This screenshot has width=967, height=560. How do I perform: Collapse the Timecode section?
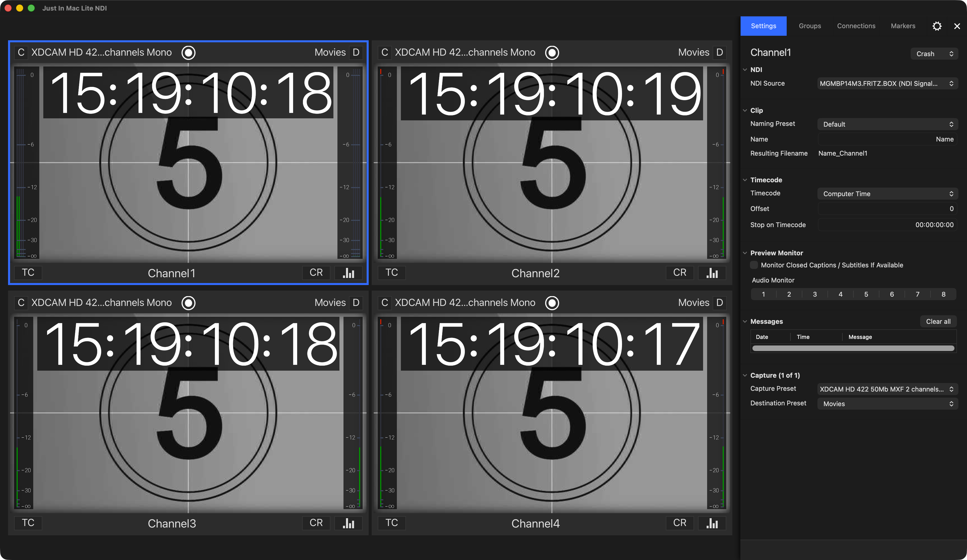pos(745,180)
